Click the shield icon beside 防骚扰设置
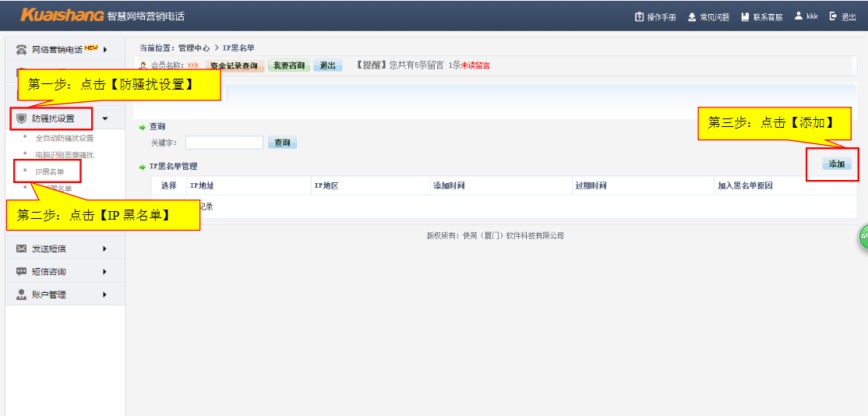The width and height of the screenshot is (868, 416). [x=22, y=118]
